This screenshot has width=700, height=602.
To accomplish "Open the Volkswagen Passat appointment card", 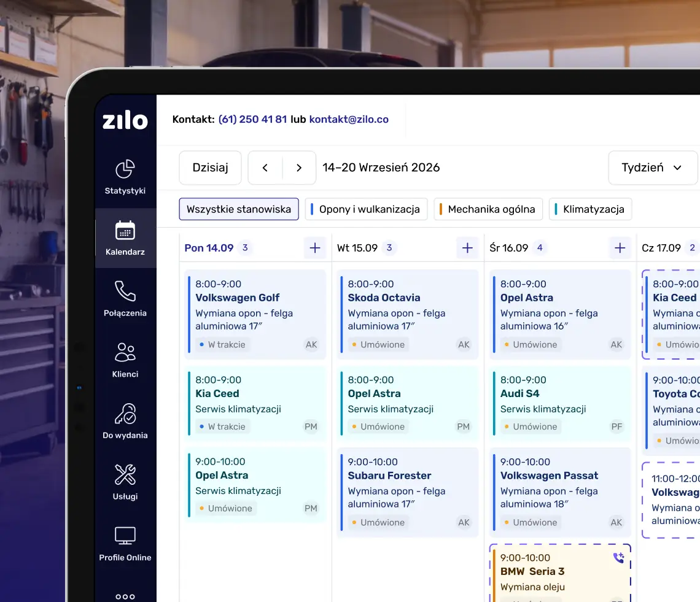I will 560,492.
